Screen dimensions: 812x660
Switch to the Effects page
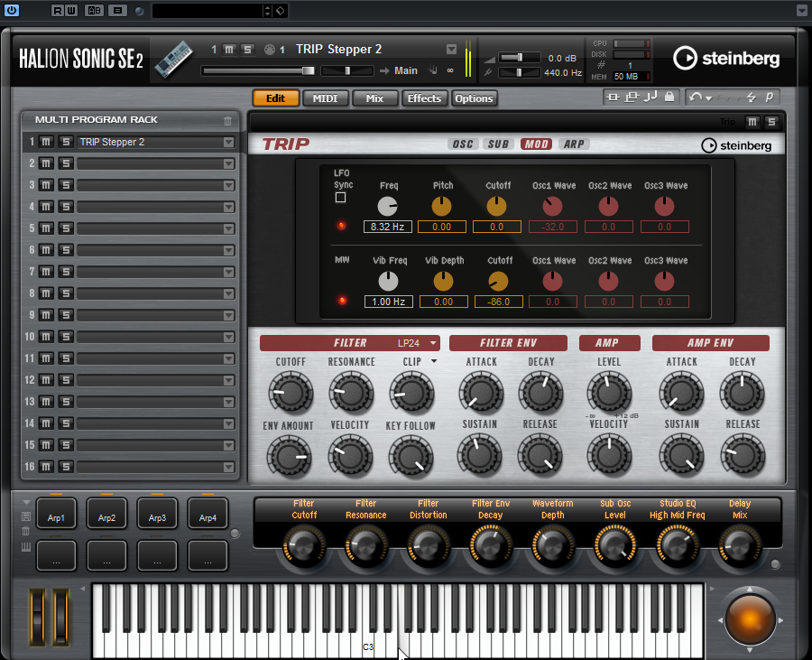[424, 98]
